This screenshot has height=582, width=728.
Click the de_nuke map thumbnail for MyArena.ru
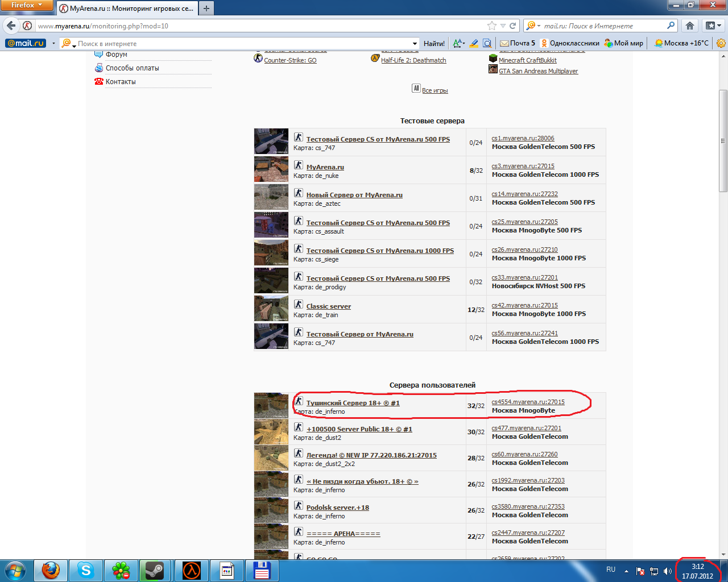[x=271, y=169]
